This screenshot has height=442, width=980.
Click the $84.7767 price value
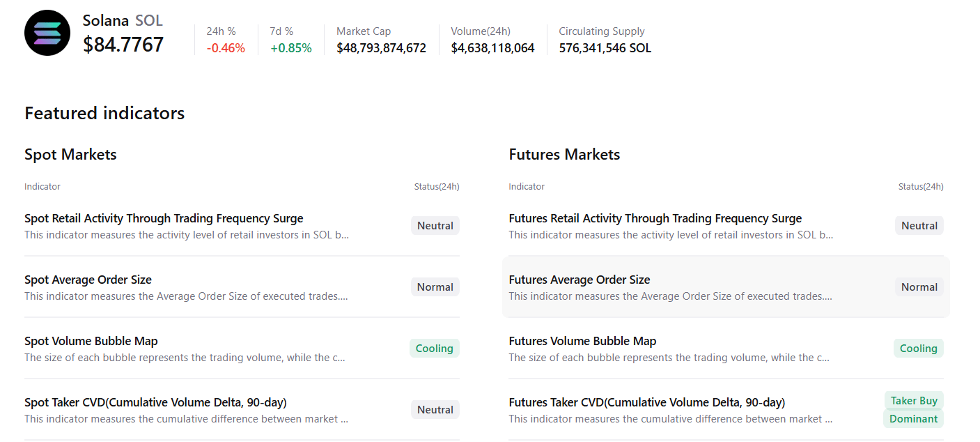coord(123,45)
